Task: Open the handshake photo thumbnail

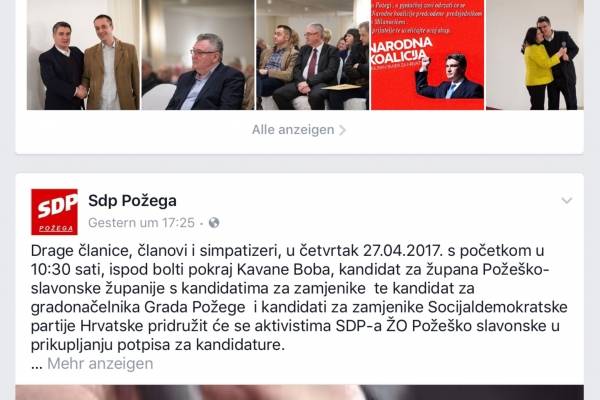Action: [83, 55]
